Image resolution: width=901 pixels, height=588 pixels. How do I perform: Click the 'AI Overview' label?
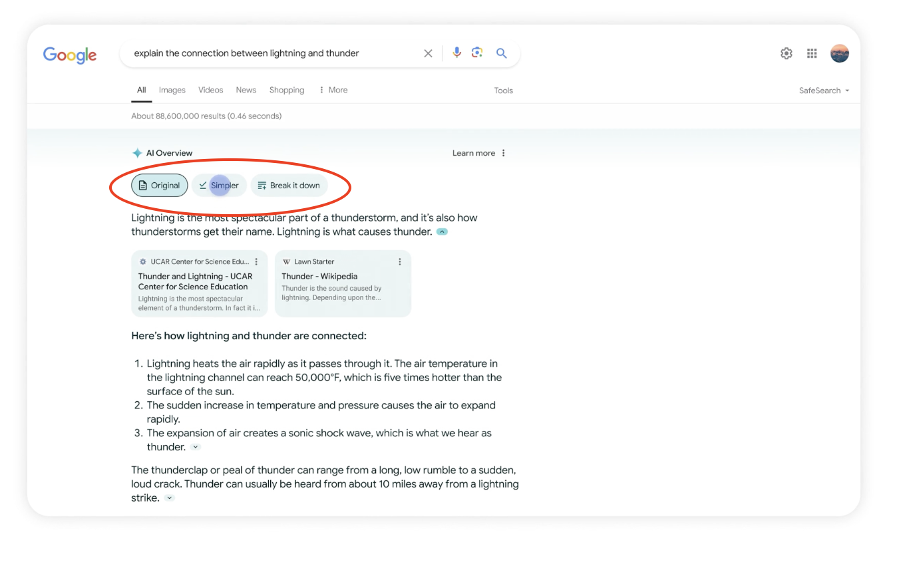[169, 153]
